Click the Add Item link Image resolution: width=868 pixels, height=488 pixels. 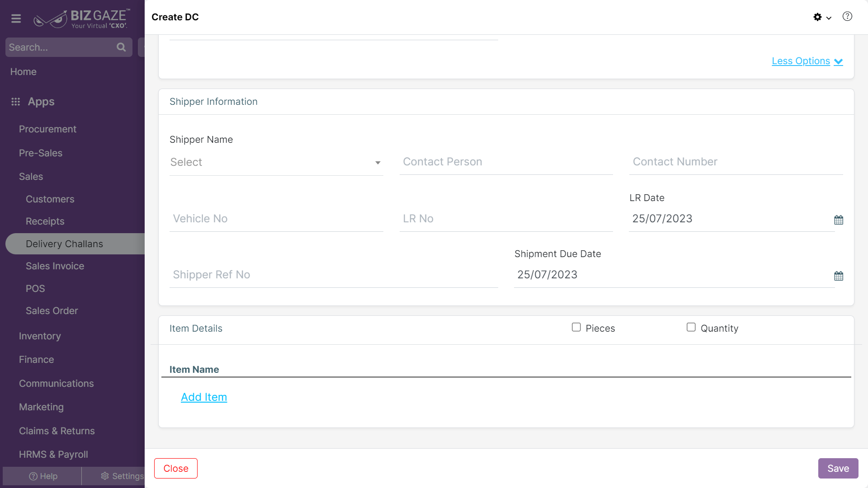pyautogui.click(x=204, y=397)
